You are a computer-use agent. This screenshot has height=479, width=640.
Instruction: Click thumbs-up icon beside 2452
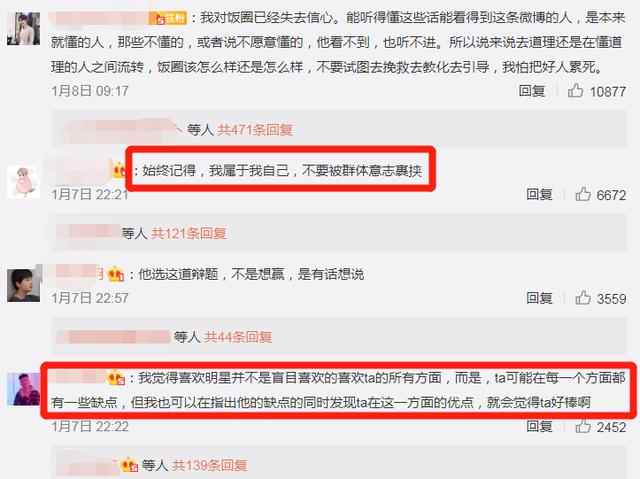[583, 426]
